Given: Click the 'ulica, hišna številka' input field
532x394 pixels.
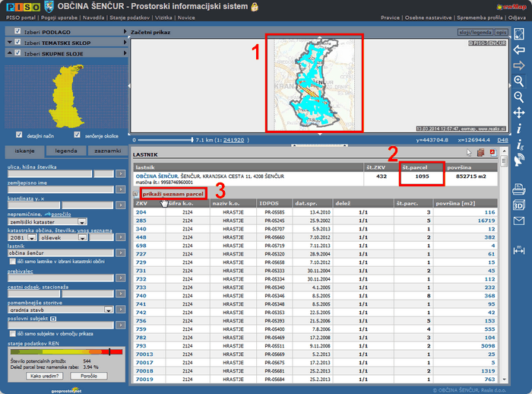Looking at the screenshot, I should coord(49,173).
